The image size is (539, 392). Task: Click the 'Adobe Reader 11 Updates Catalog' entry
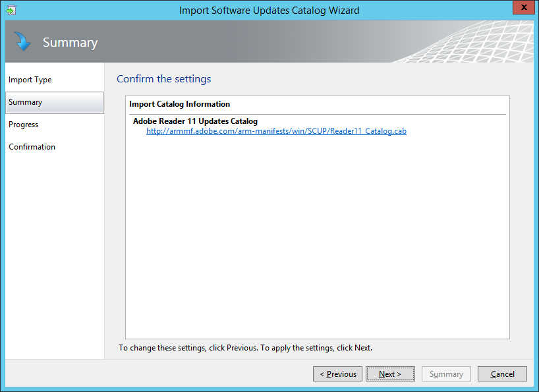coord(195,121)
